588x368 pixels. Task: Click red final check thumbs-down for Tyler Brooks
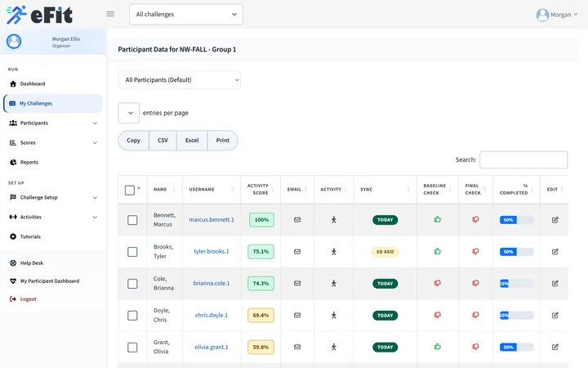click(x=475, y=251)
